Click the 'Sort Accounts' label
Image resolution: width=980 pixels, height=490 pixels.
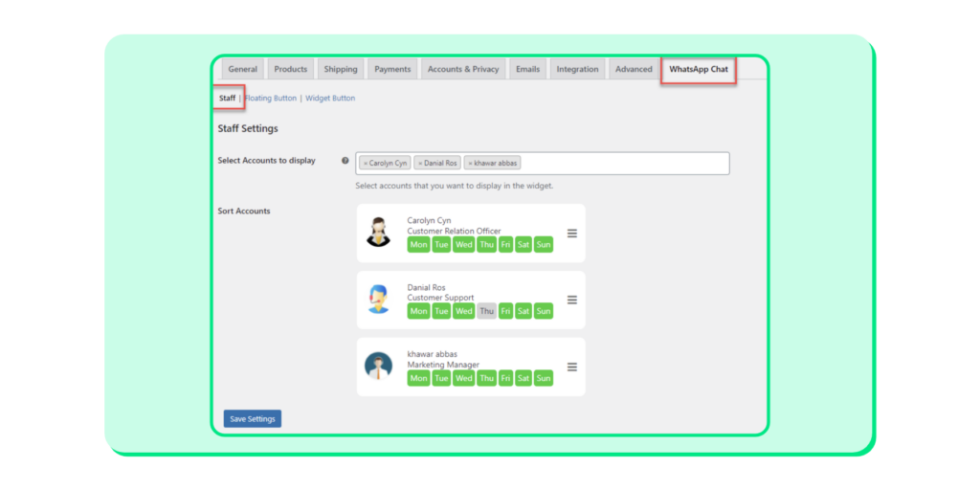244,212
